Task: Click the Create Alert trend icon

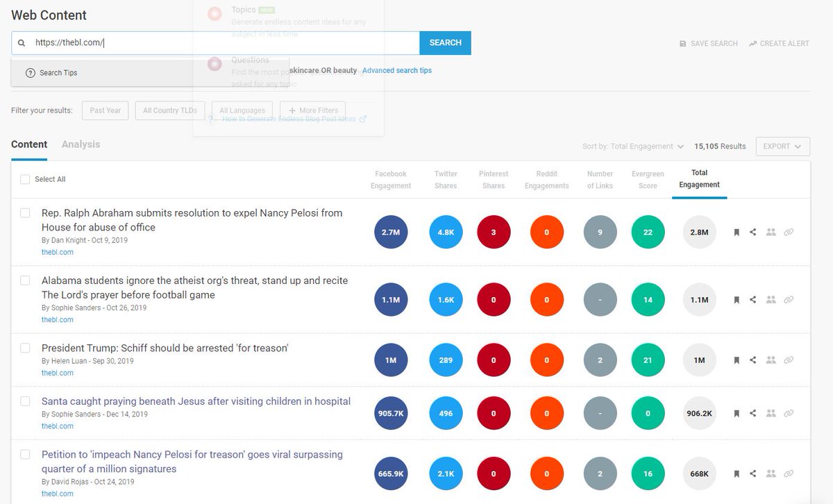Action: click(x=752, y=44)
